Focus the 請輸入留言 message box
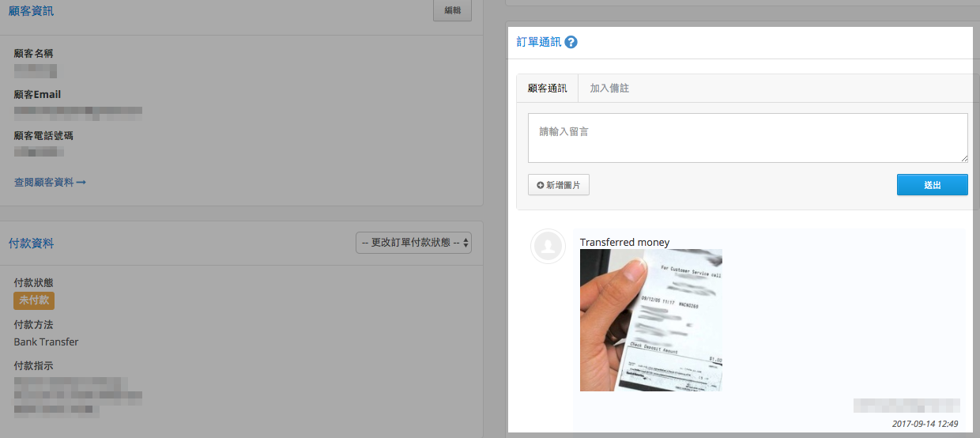The width and height of the screenshot is (980, 438). pyautogui.click(x=748, y=138)
